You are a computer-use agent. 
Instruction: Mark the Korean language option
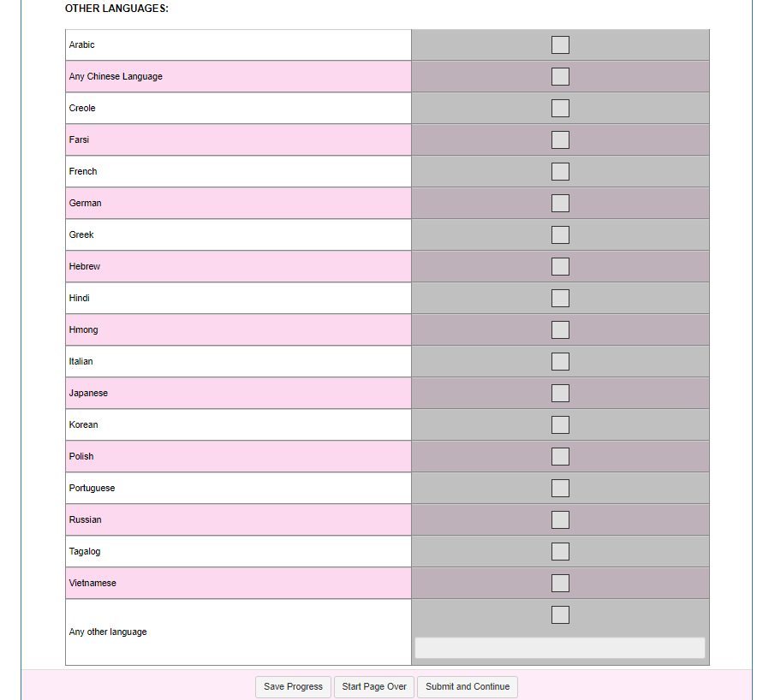coord(560,424)
